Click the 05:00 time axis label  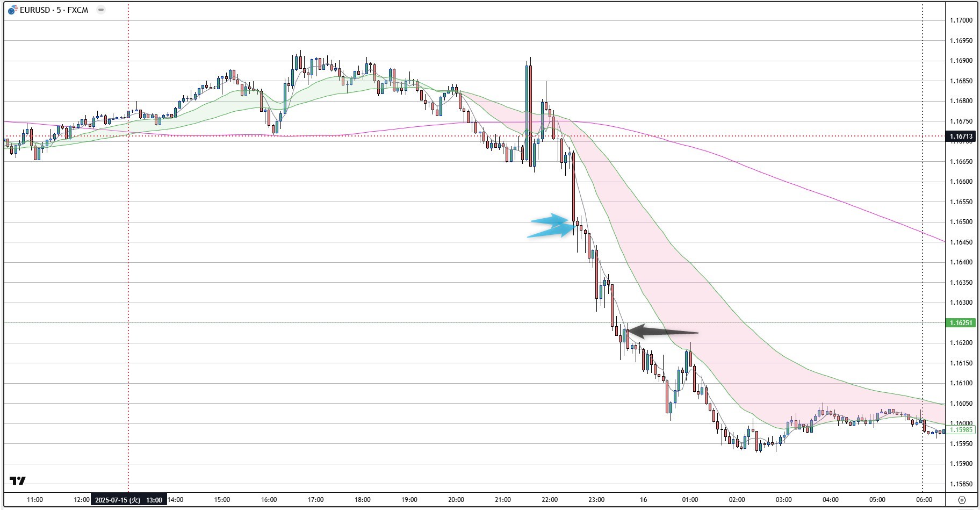(877, 500)
